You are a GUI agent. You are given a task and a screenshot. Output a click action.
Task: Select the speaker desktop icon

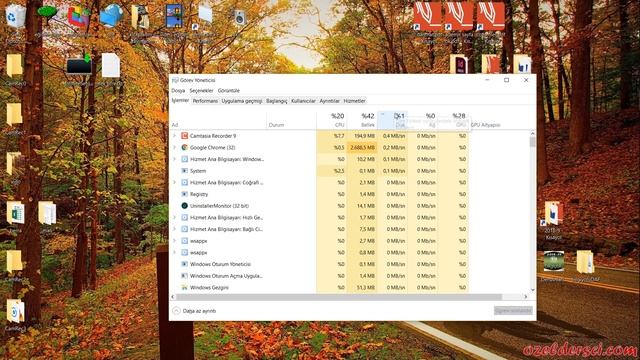coord(239,17)
